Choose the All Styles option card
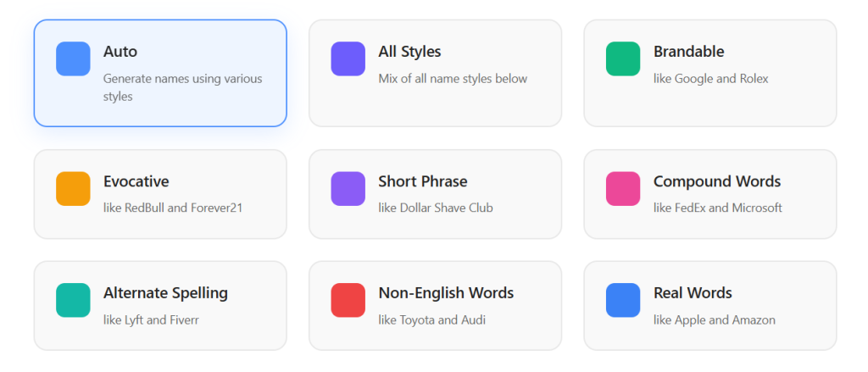This screenshot has height=372, width=868. tap(435, 73)
